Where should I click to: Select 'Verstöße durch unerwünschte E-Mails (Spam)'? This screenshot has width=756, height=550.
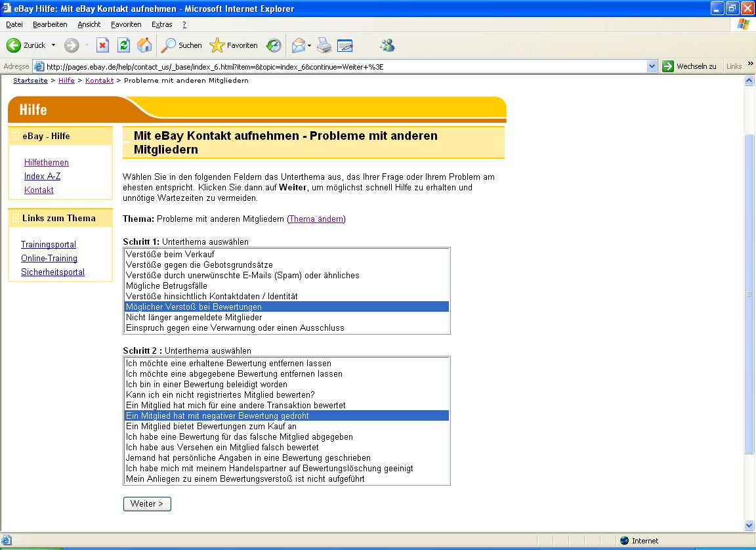(x=287, y=275)
